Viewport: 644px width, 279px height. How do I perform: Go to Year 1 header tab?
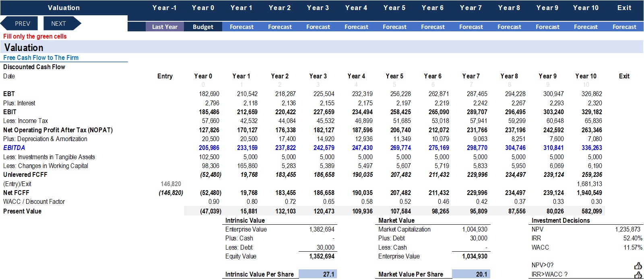pos(241,8)
